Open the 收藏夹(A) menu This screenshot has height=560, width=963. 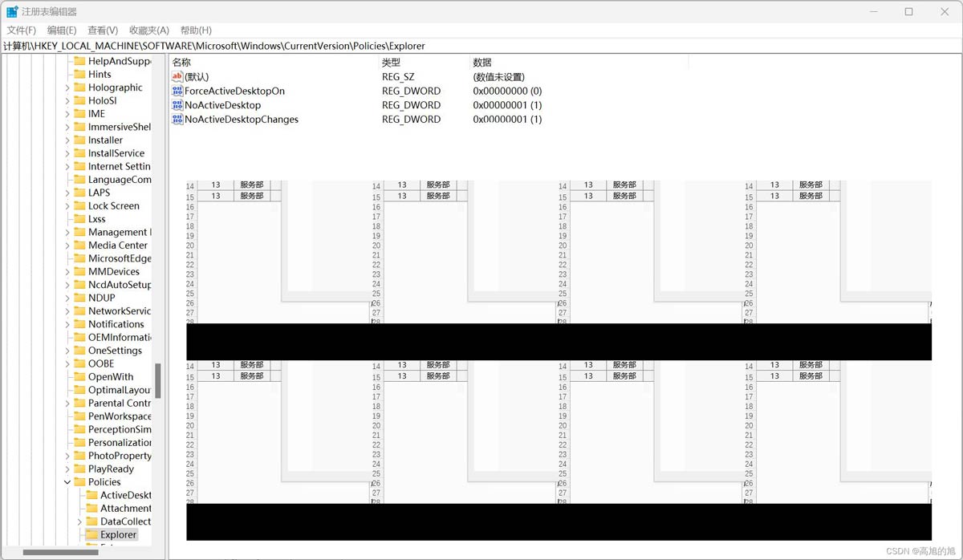(149, 30)
